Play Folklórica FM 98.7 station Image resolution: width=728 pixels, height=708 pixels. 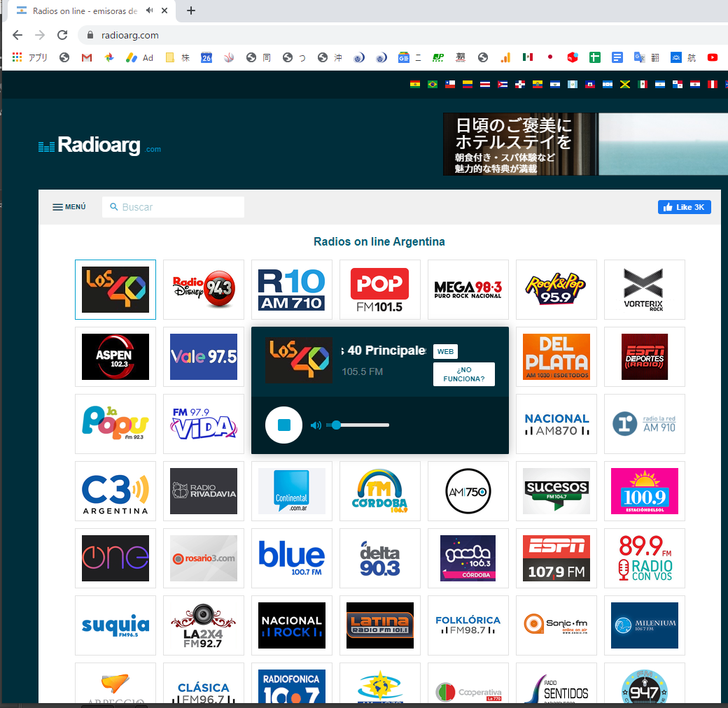(468, 625)
